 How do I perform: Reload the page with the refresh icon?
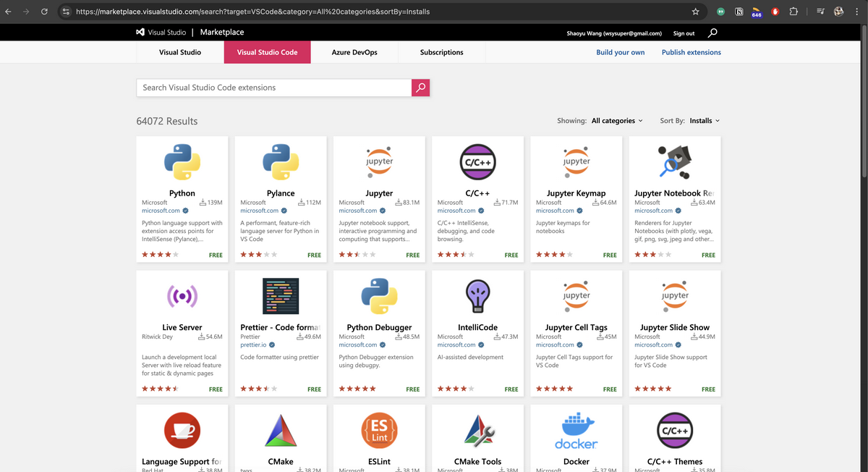[45, 12]
